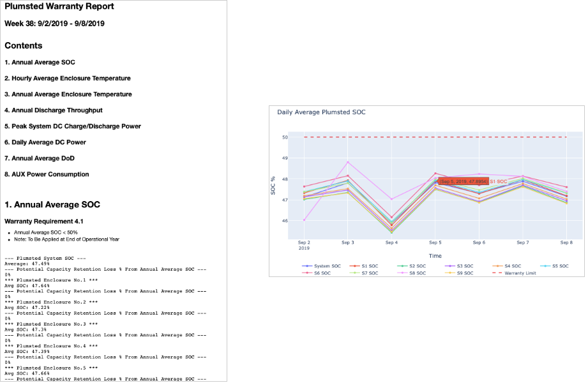Go to AUX Power Consumption section
Screen dimensions: 588x383
(47, 174)
